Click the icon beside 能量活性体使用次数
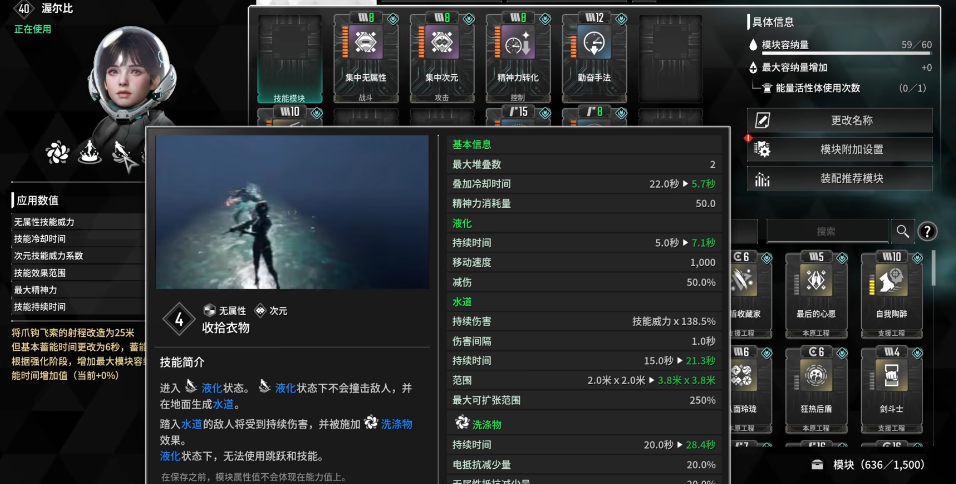The width and height of the screenshot is (956, 484). [767, 88]
